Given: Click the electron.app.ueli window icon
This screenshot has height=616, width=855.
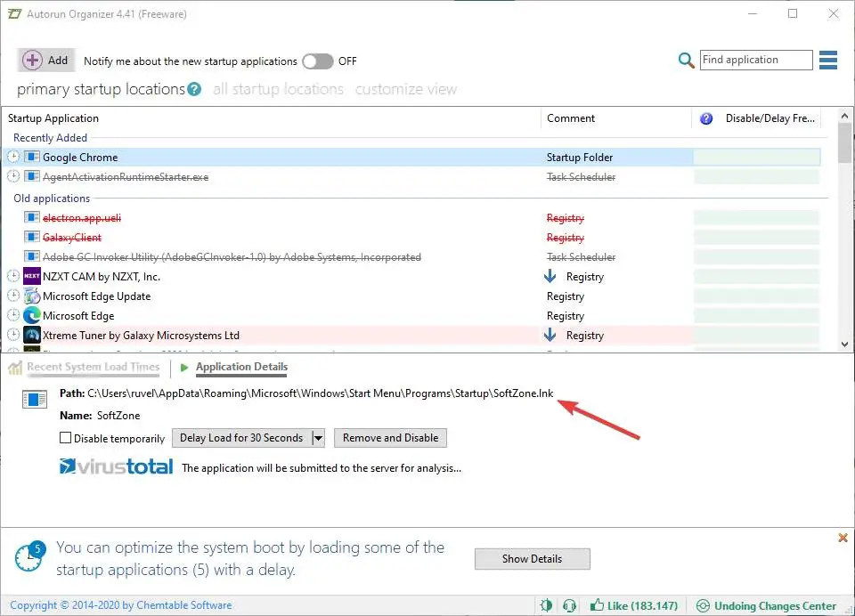Looking at the screenshot, I should 32,217.
